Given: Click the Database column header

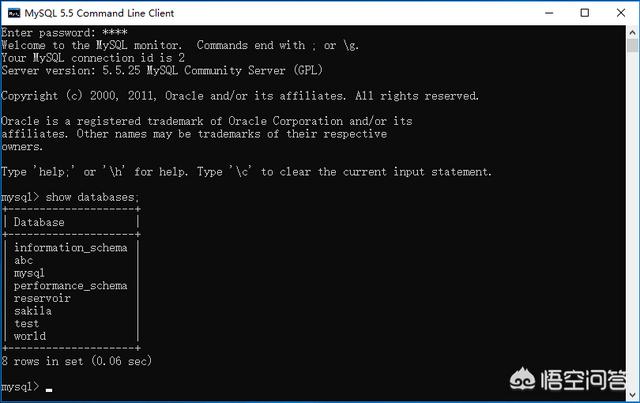Looking at the screenshot, I should (39, 222).
